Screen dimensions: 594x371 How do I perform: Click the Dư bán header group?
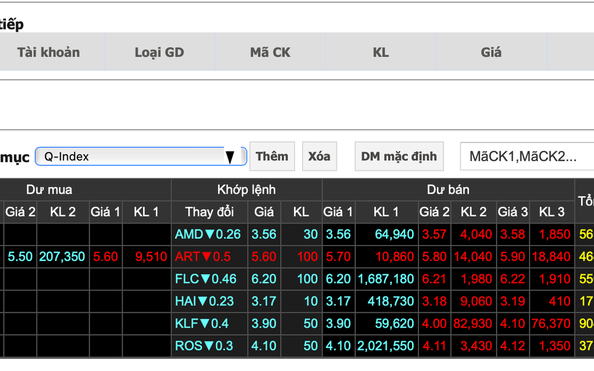(x=448, y=189)
